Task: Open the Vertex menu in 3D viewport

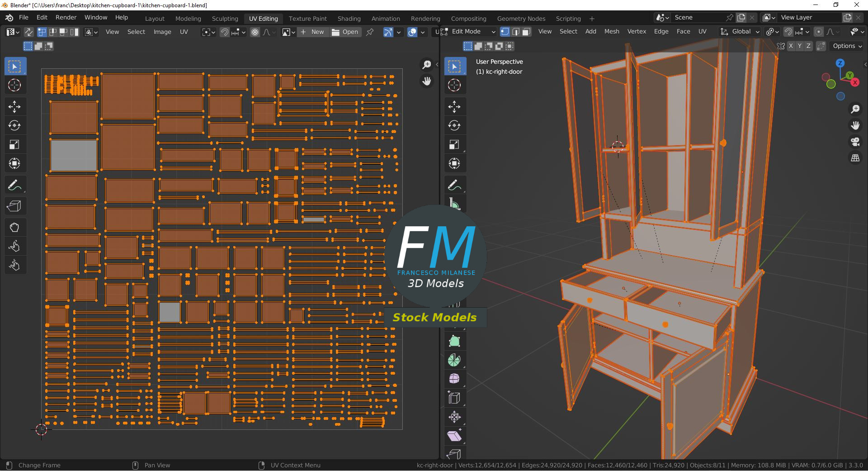Action: (x=637, y=32)
